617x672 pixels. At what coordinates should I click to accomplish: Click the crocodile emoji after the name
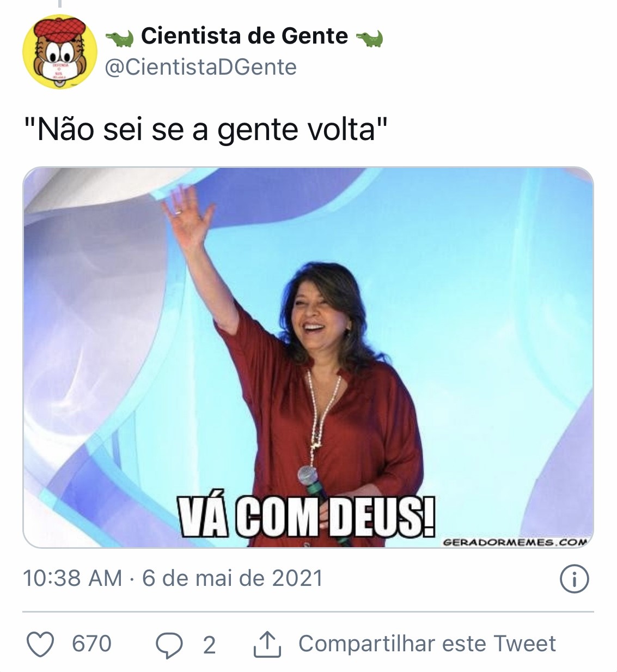[370, 38]
